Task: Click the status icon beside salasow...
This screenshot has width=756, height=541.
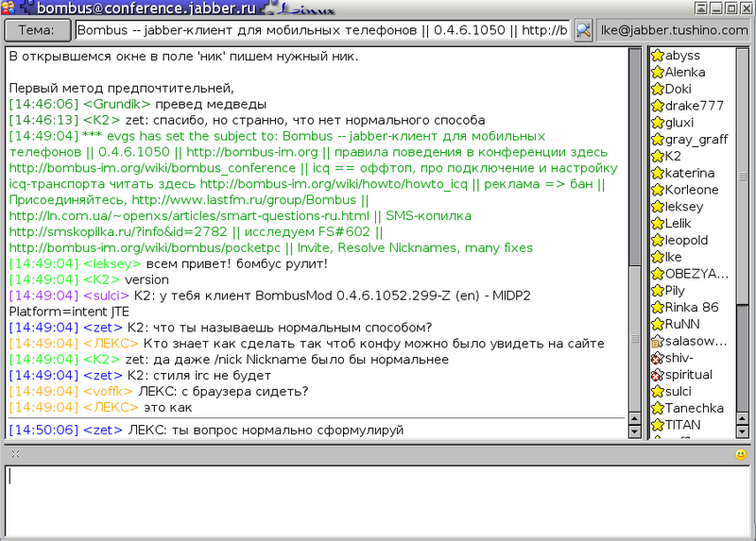Action: click(x=658, y=341)
